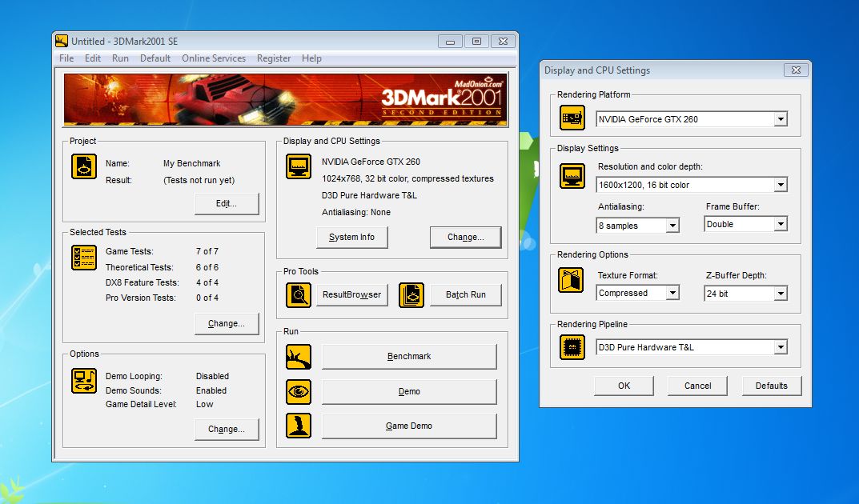
Task: Click Pro Version Tests '0 of 4' value
Action: 207,298
